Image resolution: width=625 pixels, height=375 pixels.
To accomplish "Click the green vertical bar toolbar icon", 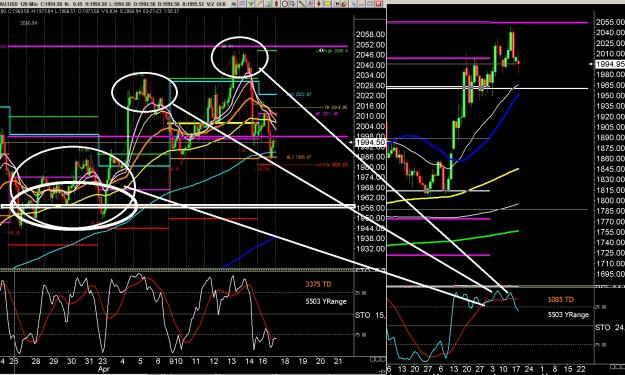I will [x=269, y=4].
